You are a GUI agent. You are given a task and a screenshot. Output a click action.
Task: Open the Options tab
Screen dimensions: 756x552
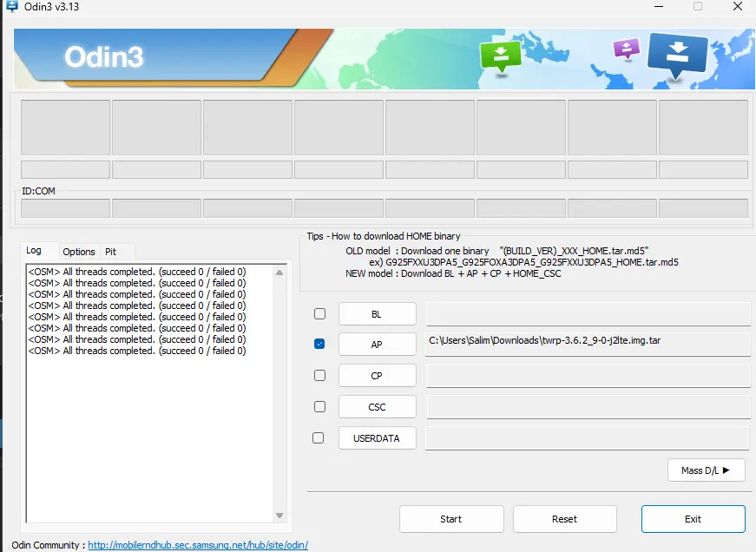click(x=79, y=252)
